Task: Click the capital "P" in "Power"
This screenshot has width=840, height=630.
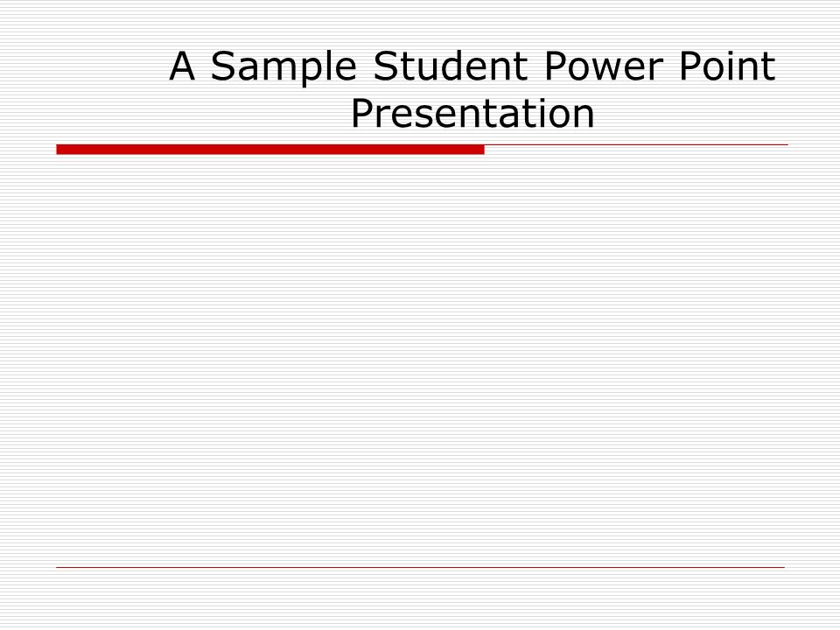Action: 555,66
